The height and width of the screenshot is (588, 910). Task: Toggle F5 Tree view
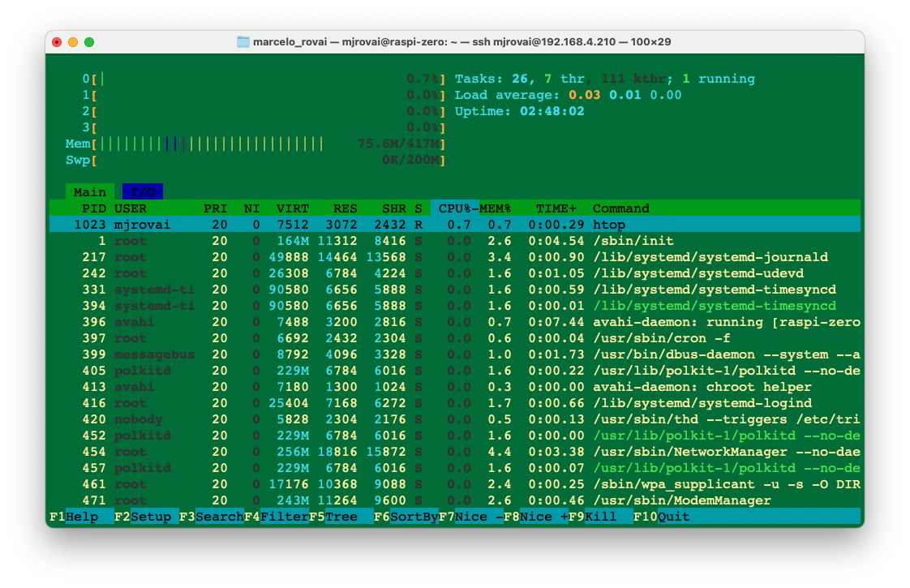tap(341, 517)
